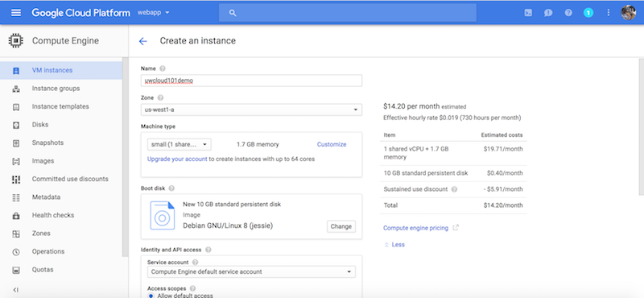Viewport: 644px width, 298px height.
Task: Click the Zones sidebar icon
Action: point(16,234)
